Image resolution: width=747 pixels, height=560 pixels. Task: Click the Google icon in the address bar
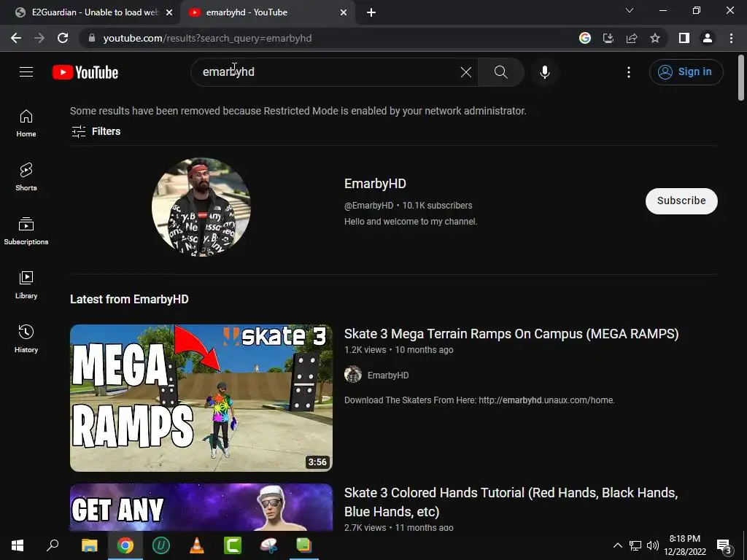(585, 38)
